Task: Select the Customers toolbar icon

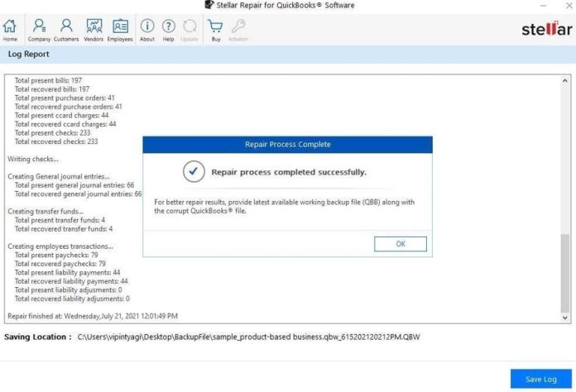Action: coord(66,30)
